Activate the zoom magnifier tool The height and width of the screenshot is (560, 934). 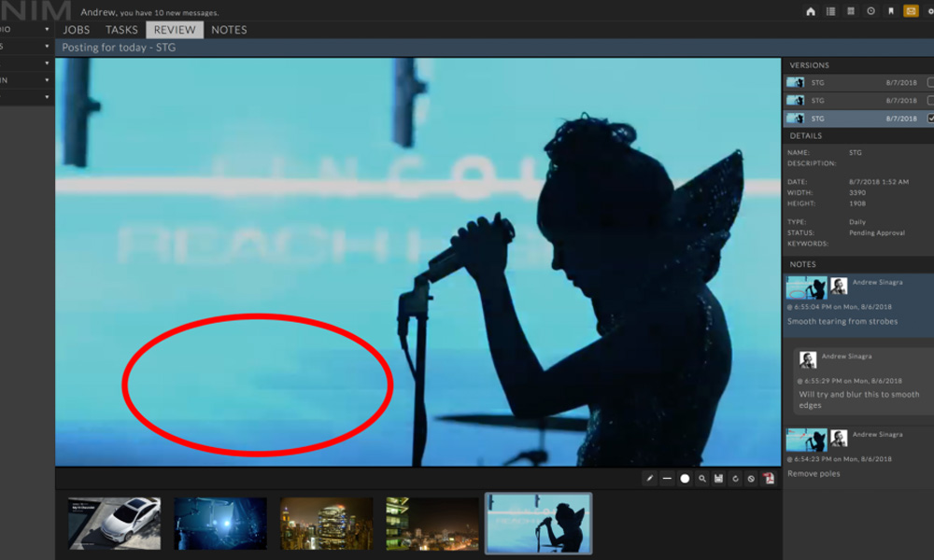[x=702, y=479]
